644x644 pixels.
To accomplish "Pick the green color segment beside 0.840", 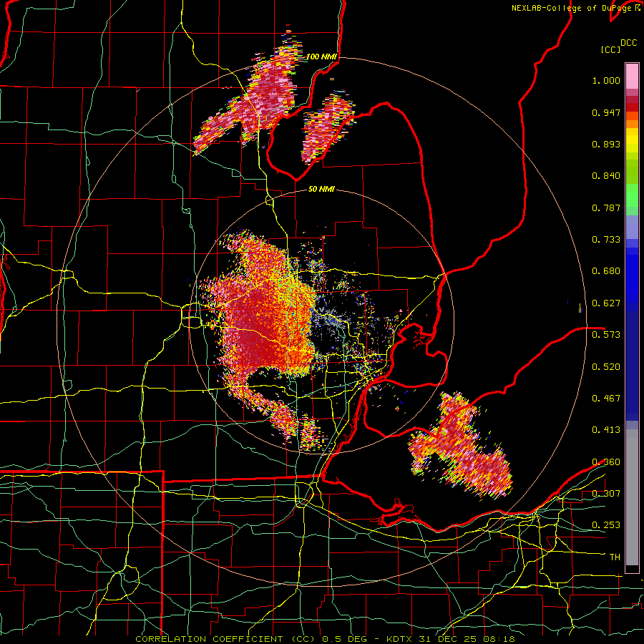I will pos(632,172).
